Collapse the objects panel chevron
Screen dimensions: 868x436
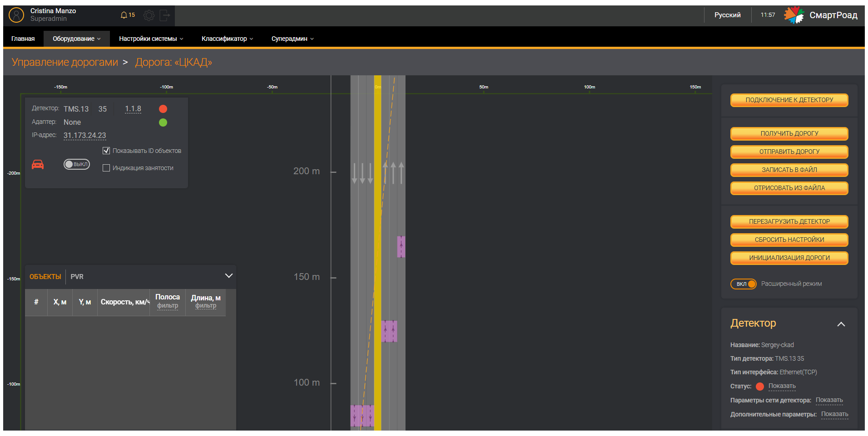point(229,276)
